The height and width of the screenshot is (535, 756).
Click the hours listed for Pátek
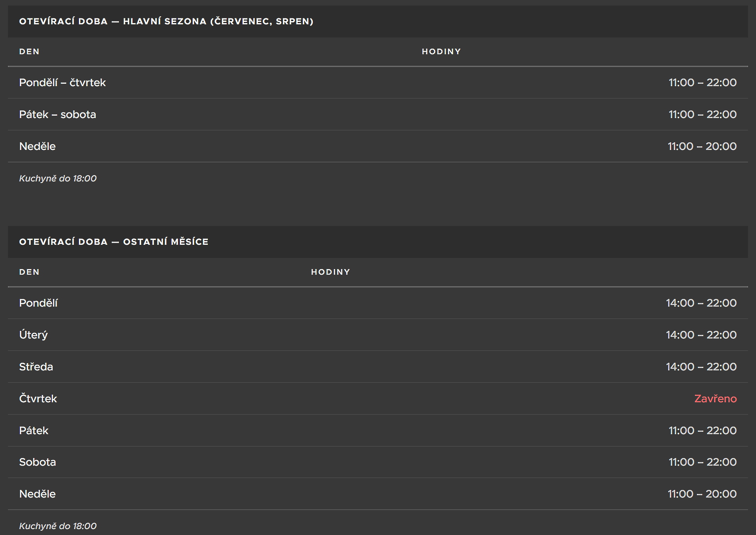[x=702, y=431]
